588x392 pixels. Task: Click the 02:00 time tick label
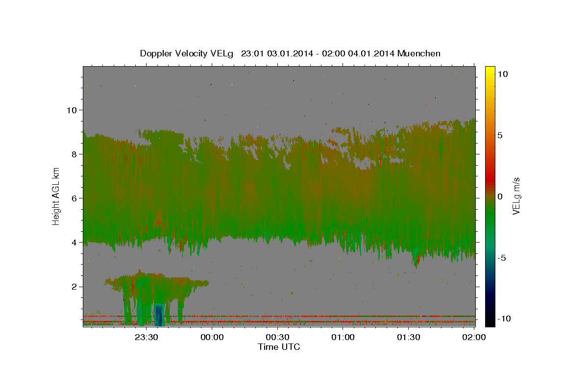pos(474,337)
